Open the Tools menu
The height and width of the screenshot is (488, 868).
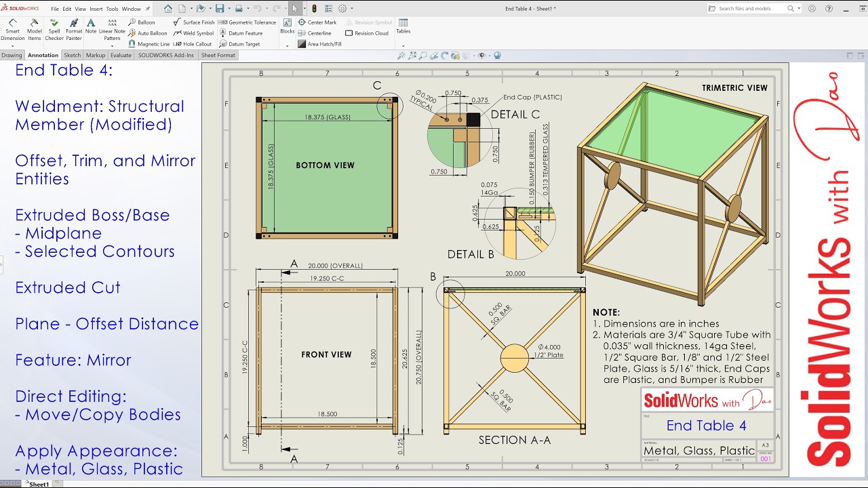(x=112, y=9)
